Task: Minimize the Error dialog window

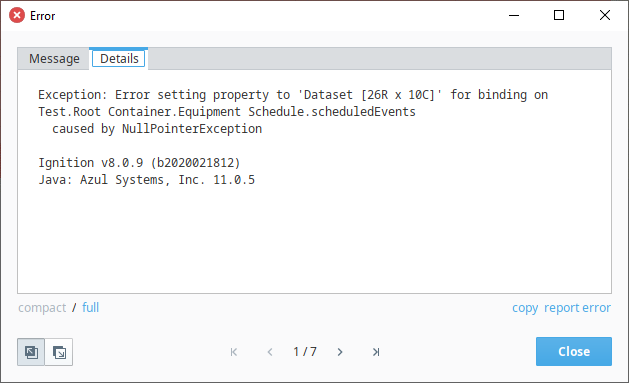Action: (x=514, y=15)
